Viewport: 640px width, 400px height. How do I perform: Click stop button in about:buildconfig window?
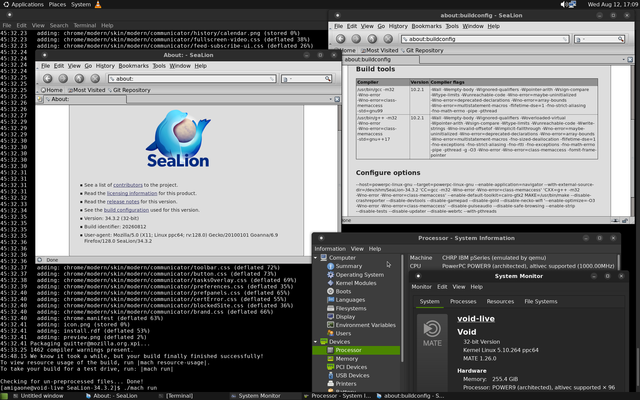pos(388,39)
